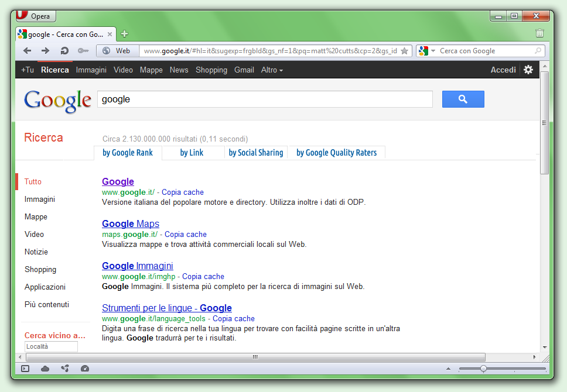567x392 pixels.
Task: Open Copia cache for google.it/imghp
Action: pyautogui.click(x=203, y=276)
